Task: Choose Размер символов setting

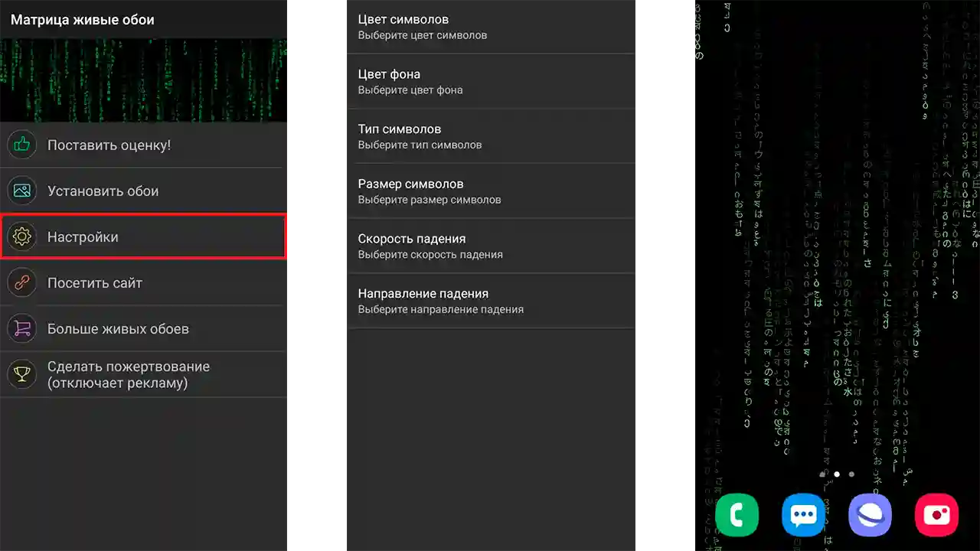Action: 490,191
